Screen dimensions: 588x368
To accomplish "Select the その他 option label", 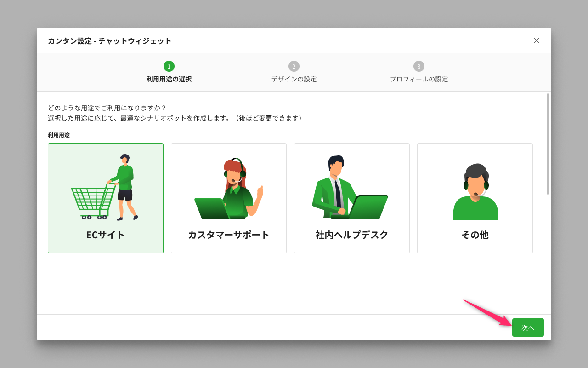I will [x=475, y=235].
